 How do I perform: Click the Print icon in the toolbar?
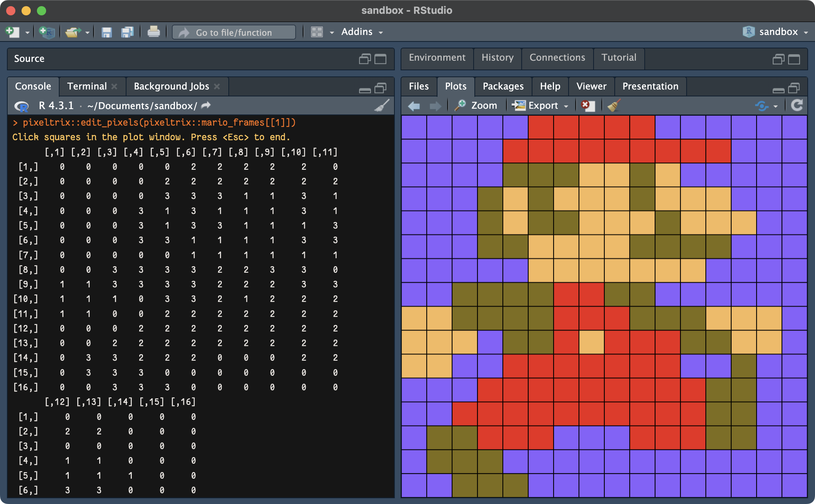tap(154, 32)
